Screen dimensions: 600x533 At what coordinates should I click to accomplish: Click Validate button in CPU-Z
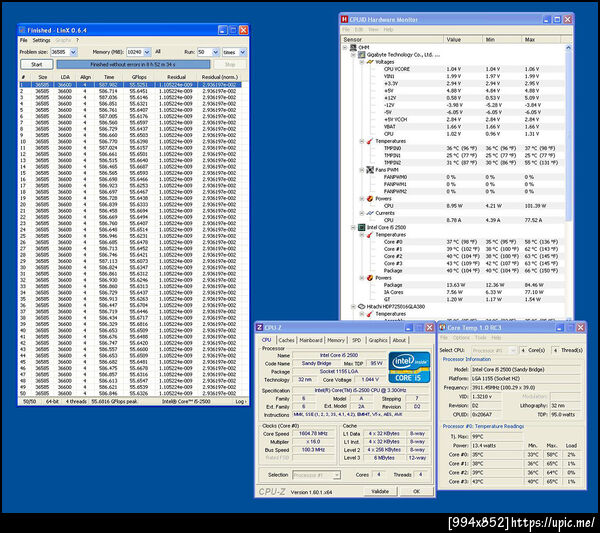380,491
